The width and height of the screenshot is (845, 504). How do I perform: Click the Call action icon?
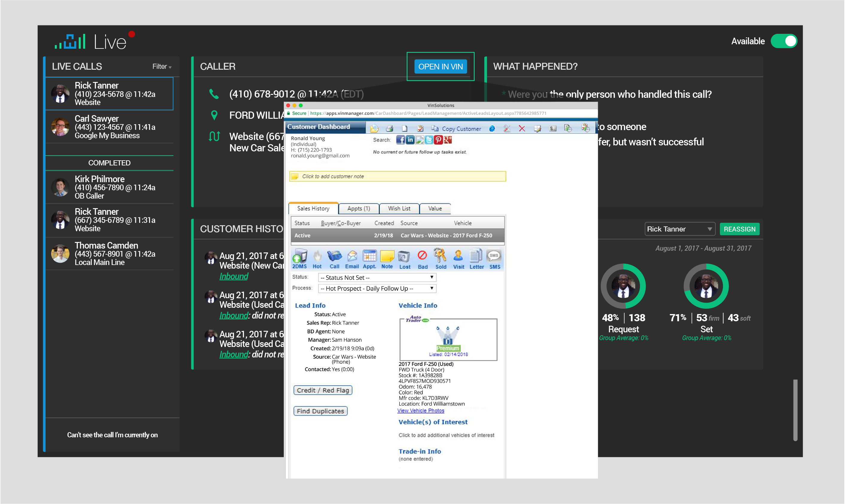point(334,259)
